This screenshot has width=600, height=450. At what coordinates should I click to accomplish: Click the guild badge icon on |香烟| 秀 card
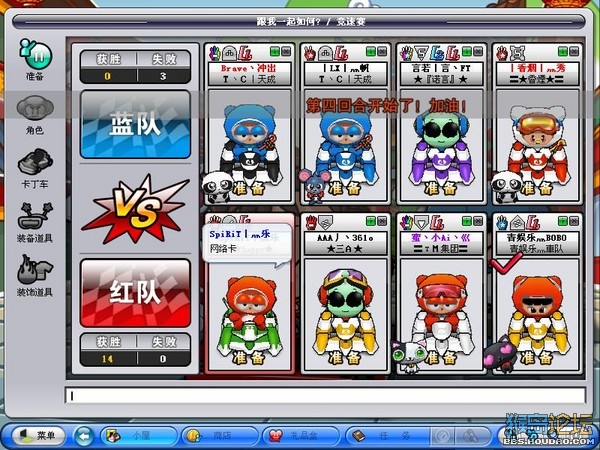click(x=517, y=53)
